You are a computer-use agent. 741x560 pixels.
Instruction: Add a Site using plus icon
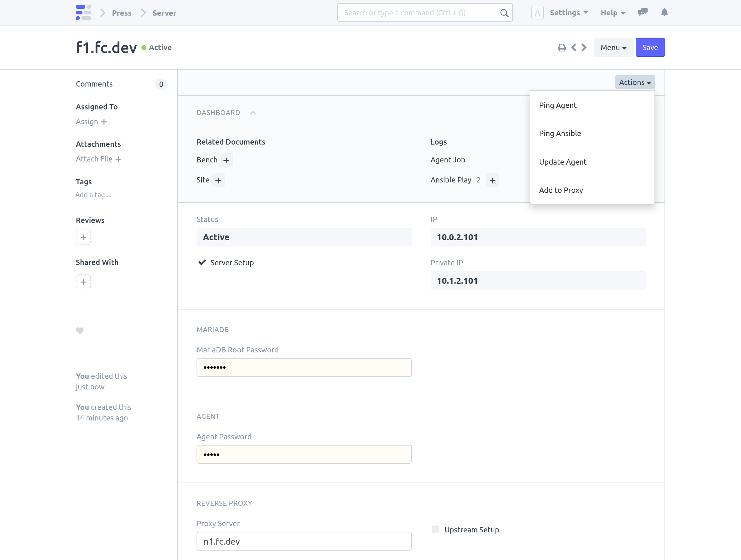[218, 180]
